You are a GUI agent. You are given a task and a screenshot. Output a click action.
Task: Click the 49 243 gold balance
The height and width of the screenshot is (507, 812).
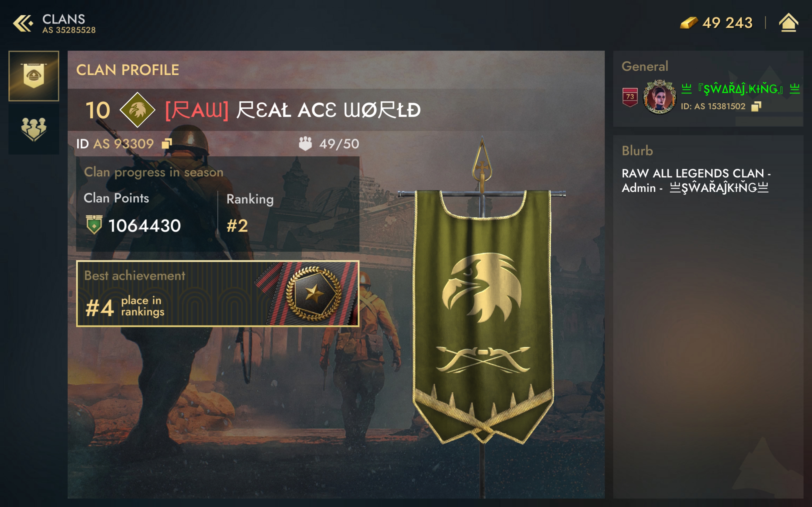click(727, 23)
